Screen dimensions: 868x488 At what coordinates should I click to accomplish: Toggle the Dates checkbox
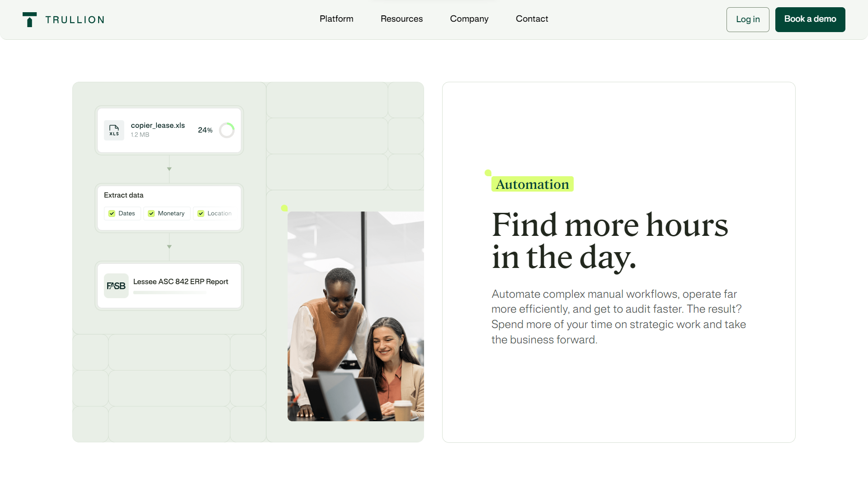112,213
